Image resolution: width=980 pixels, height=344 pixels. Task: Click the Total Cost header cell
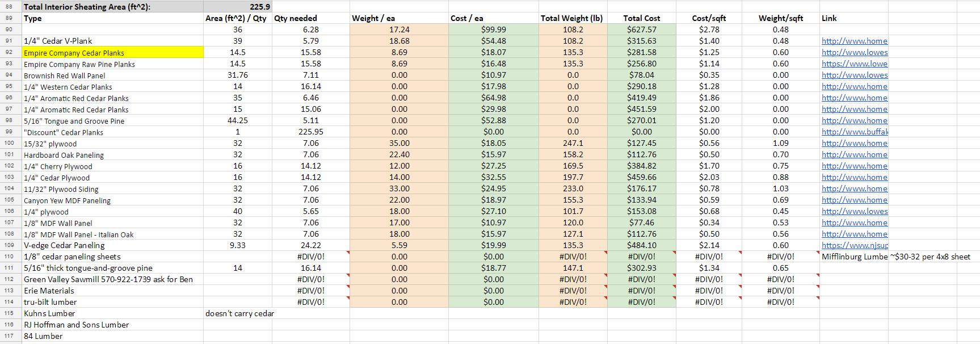tap(641, 18)
